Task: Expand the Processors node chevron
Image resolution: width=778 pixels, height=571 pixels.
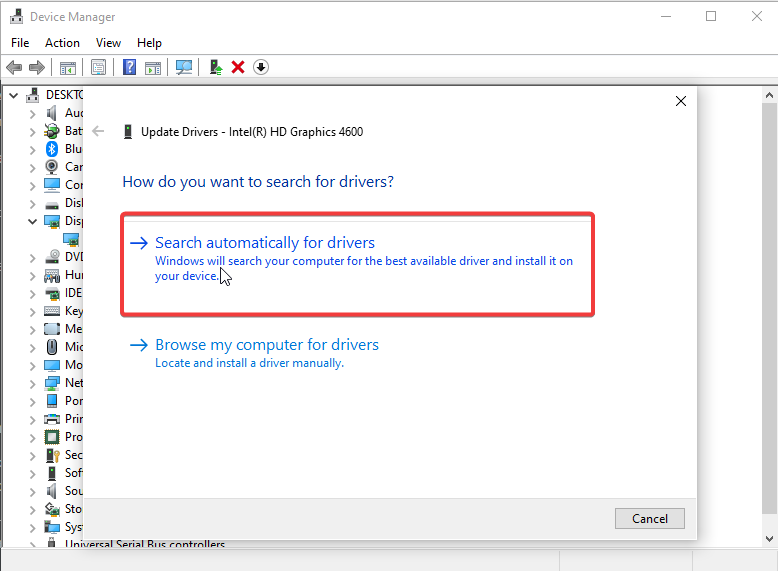Action: click(x=32, y=438)
